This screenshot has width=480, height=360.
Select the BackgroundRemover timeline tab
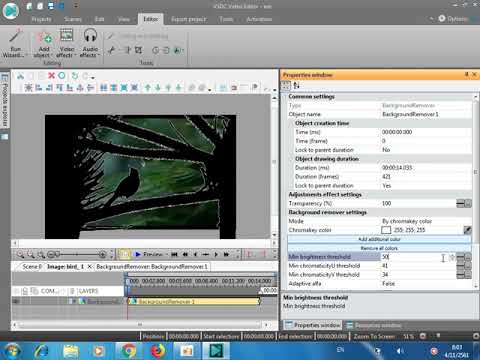coord(152,267)
